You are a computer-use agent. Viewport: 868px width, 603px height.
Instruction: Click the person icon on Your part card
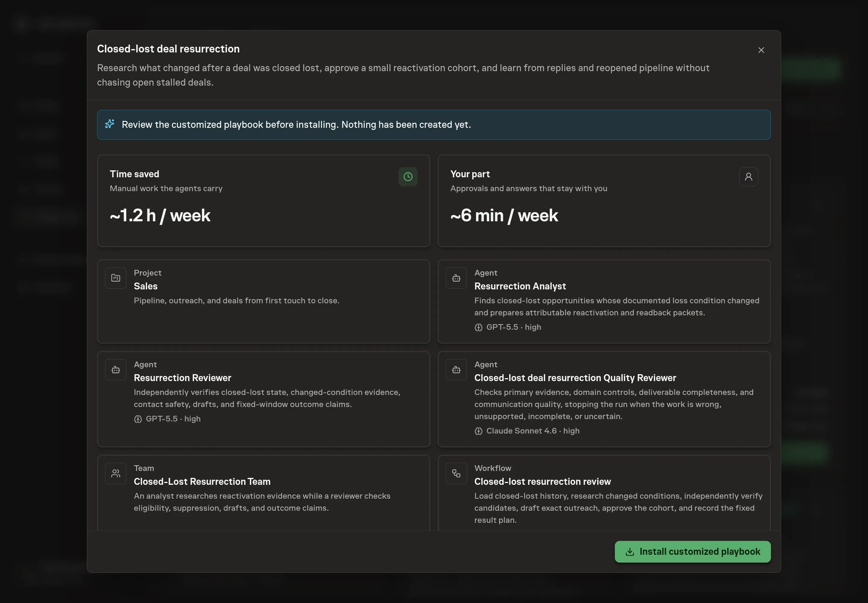[x=748, y=176]
